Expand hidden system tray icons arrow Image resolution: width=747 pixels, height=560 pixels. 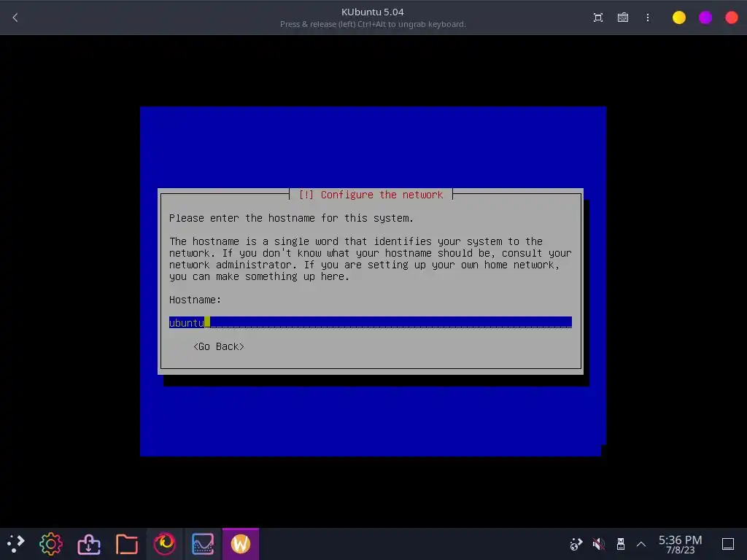click(641, 544)
